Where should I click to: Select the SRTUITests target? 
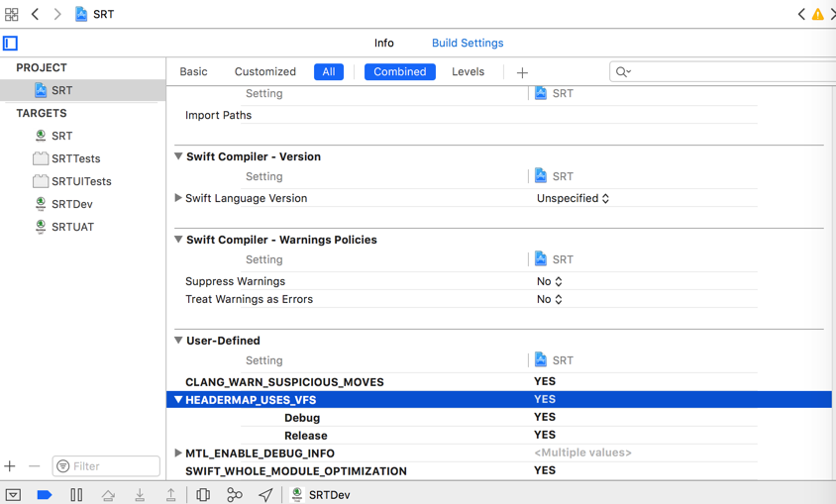point(81,181)
